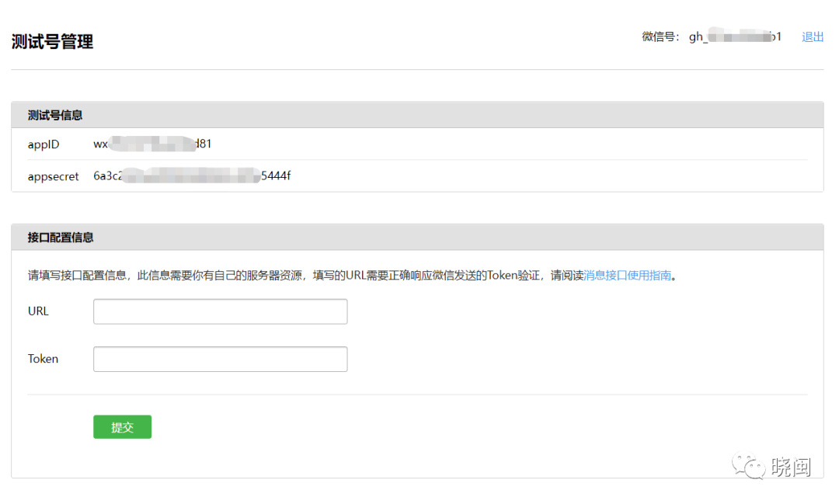Image resolution: width=839 pixels, height=504 pixels.
Task: Click the 微信号 label at top right
Action: point(661,36)
